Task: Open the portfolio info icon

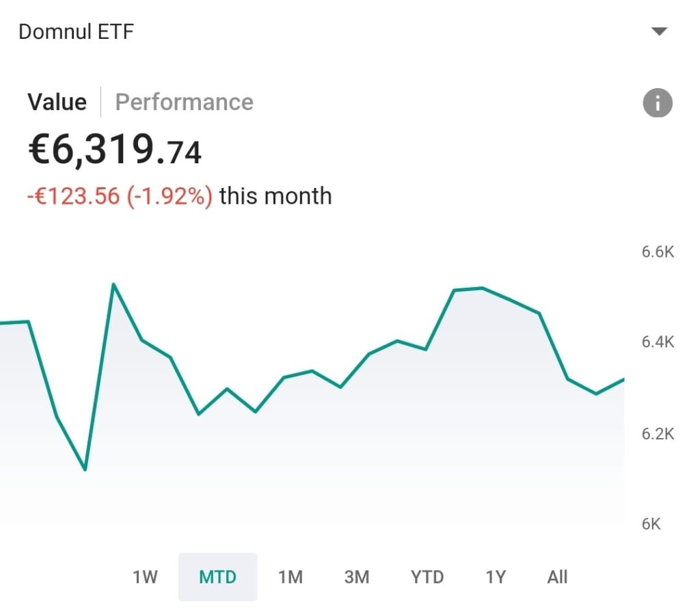Action: 658,103
